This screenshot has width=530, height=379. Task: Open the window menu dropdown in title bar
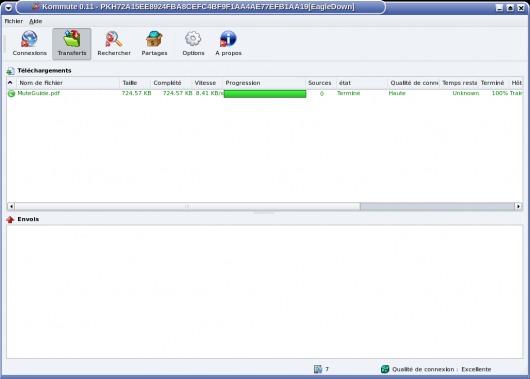[x=8, y=7]
